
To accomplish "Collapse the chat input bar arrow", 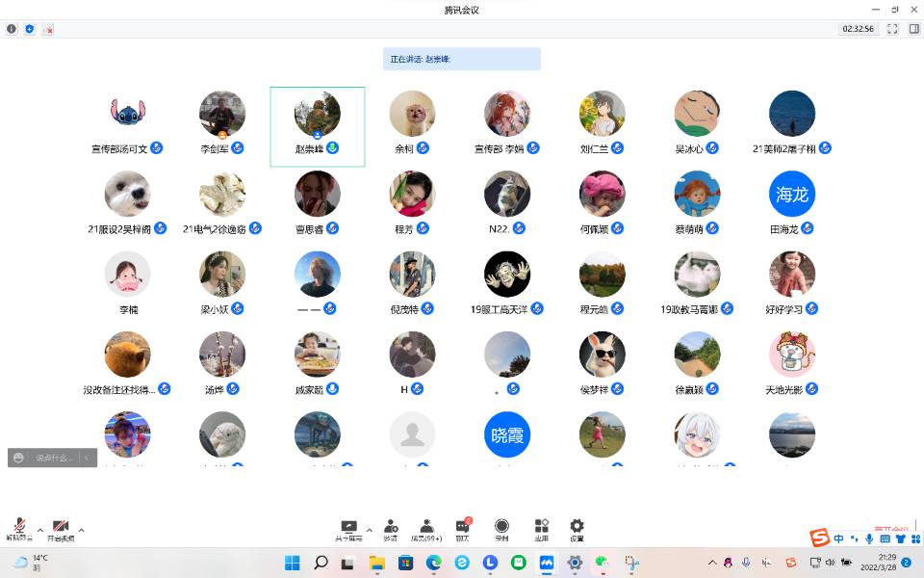I will coord(89,458).
